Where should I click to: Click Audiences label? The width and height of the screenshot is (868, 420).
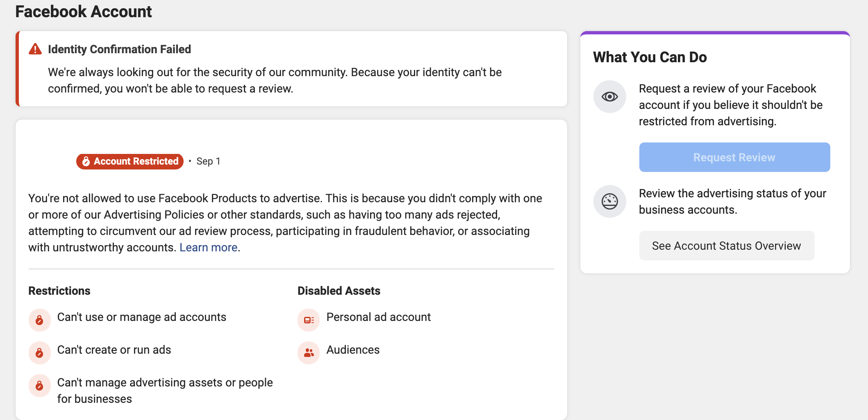click(x=353, y=350)
